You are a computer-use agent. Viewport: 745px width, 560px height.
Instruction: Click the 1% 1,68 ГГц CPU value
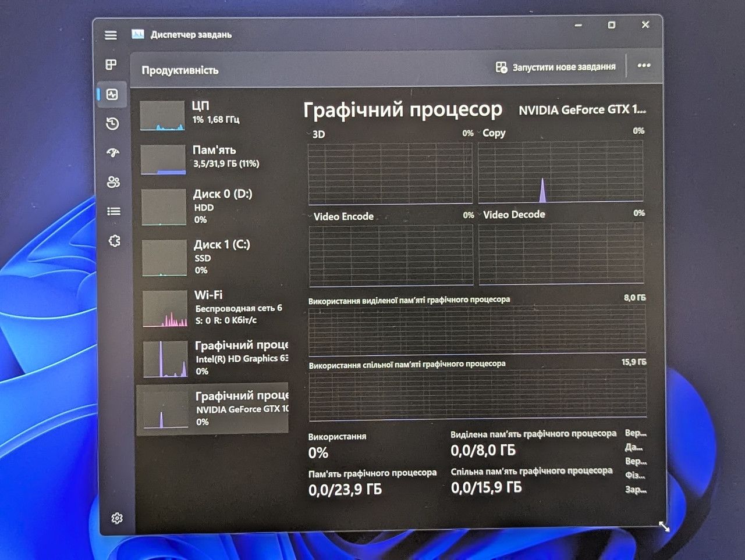[216, 119]
